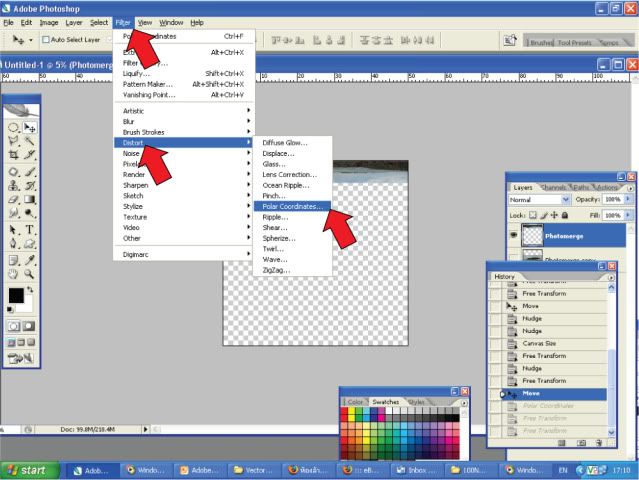Select the Elliptical Marquee tool
639x480 pixels.
13,128
